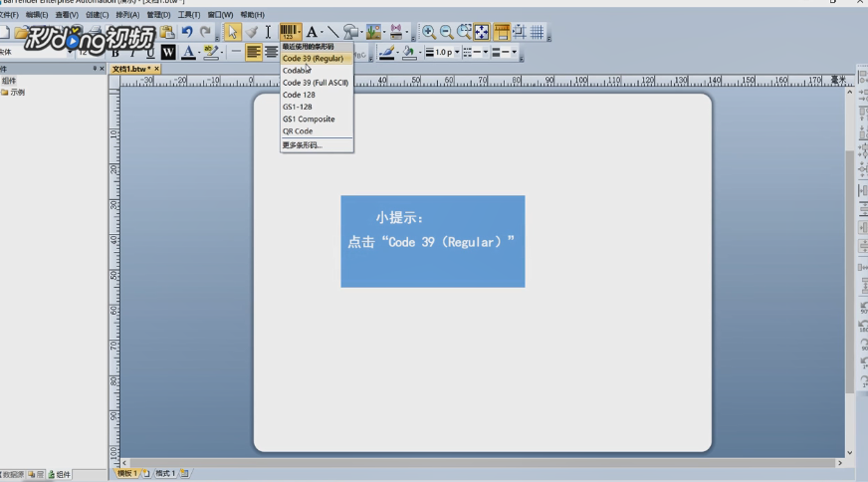The image size is (868, 482).
Task: Select the line drawing tool
Action: (x=332, y=32)
